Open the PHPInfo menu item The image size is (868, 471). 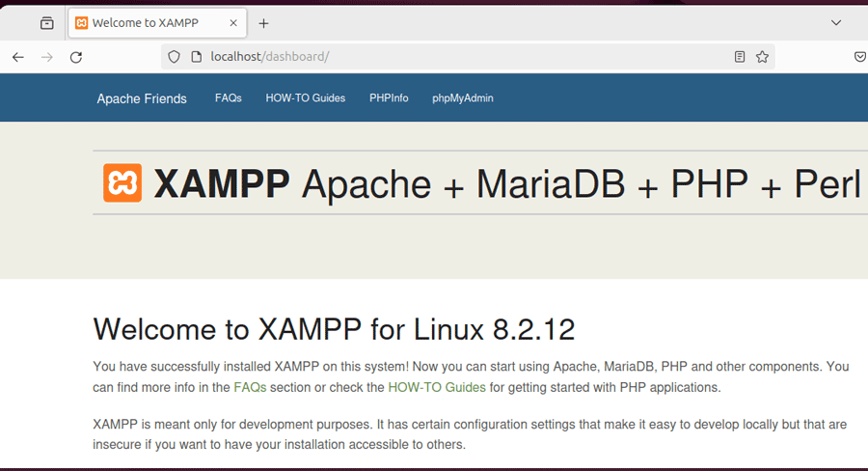[x=389, y=98]
